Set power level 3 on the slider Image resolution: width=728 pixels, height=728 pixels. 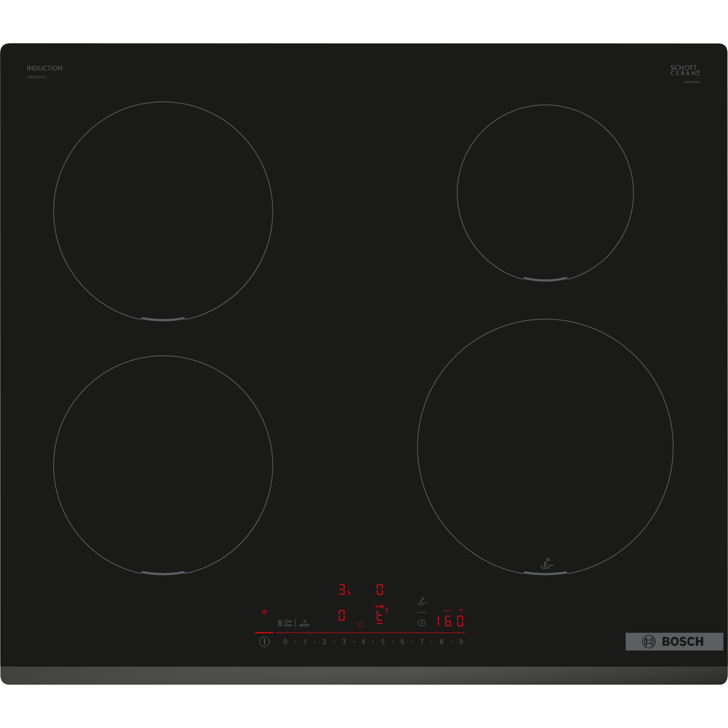344,642
